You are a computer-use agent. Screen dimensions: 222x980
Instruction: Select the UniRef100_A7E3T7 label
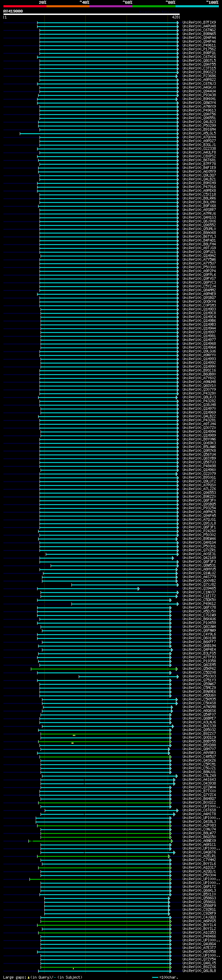coord(199,948)
